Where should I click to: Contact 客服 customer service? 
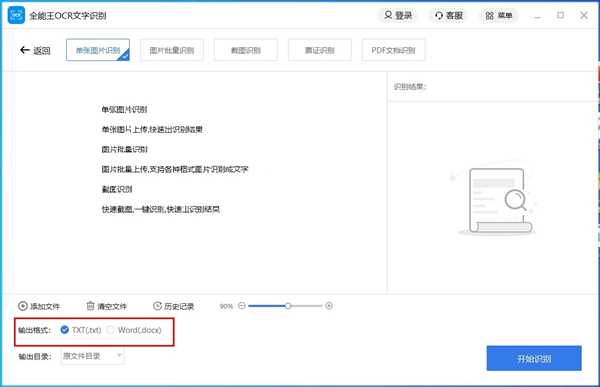point(448,15)
